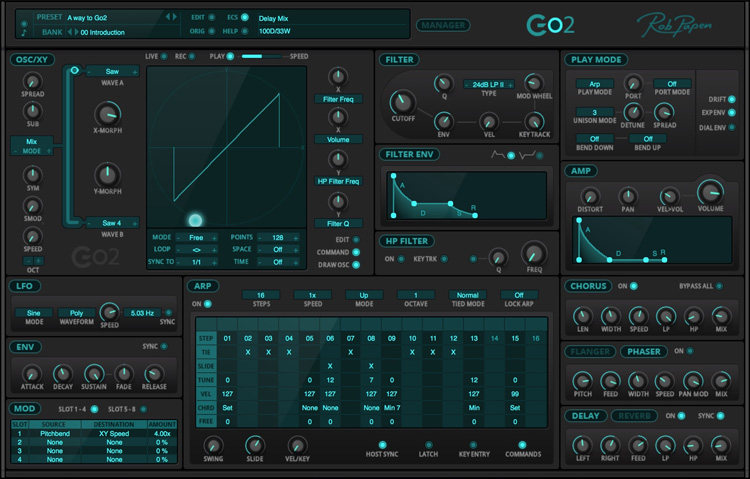
Task: Toggle the arp LATCH option
Action: [428, 445]
